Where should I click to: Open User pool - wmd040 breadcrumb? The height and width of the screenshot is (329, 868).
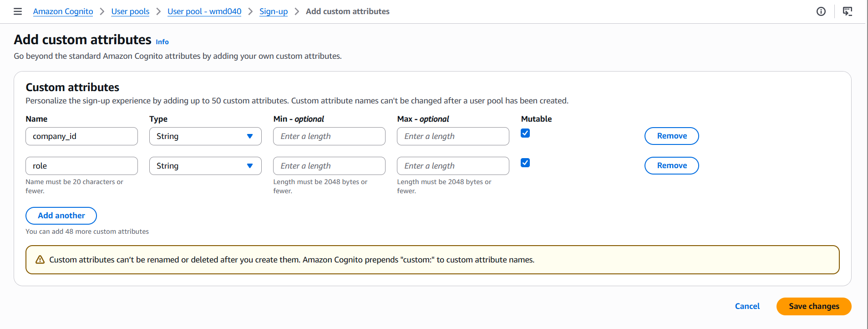coord(204,11)
